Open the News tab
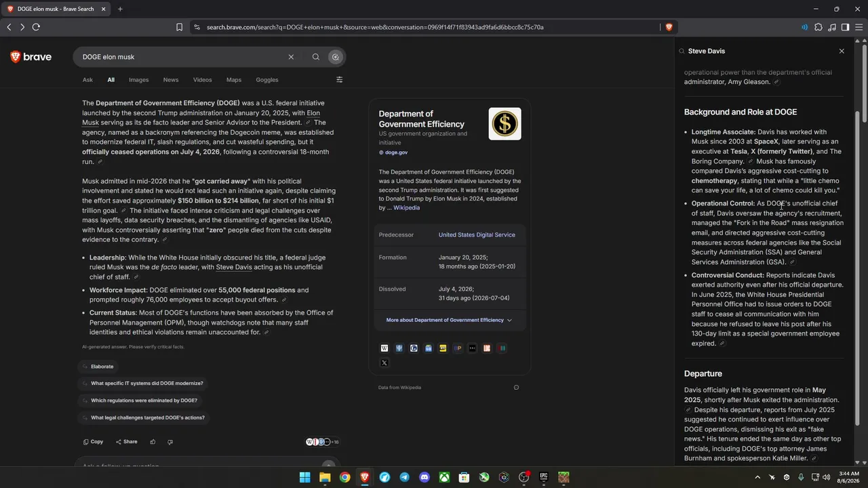 pos(171,79)
